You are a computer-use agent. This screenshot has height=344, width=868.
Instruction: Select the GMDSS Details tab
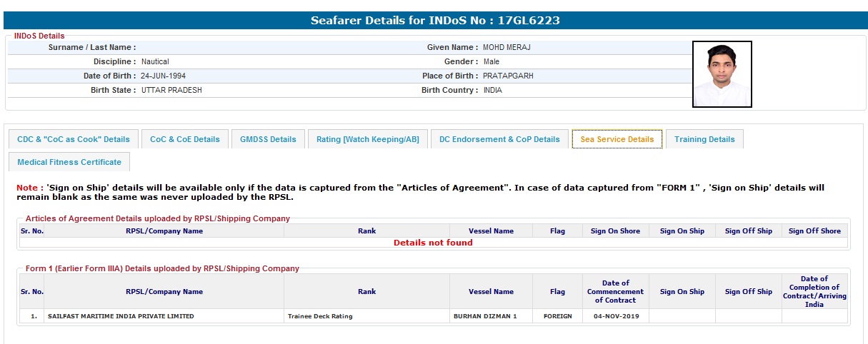tap(268, 139)
